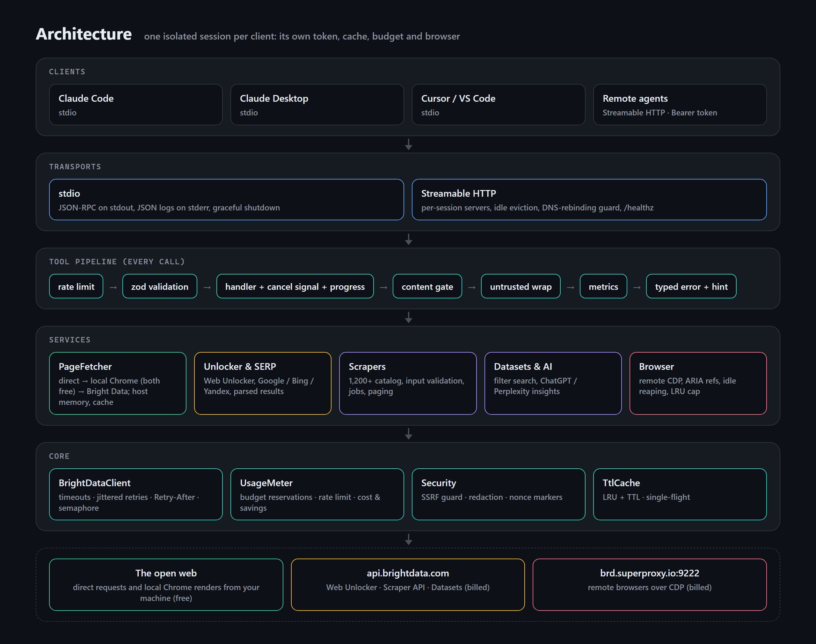Click the SERVICES section label
Viewport: 816px width, 644px height.
click(70, 340)
